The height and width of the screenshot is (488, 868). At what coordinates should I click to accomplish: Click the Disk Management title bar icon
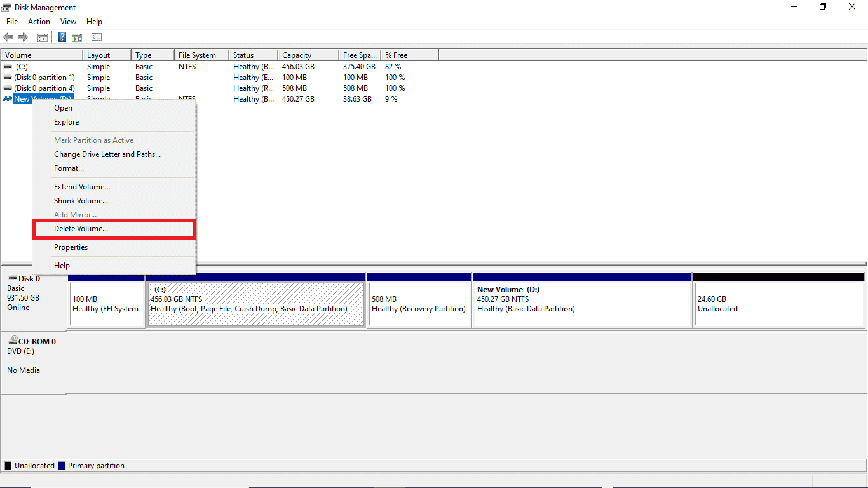point(7,7)
